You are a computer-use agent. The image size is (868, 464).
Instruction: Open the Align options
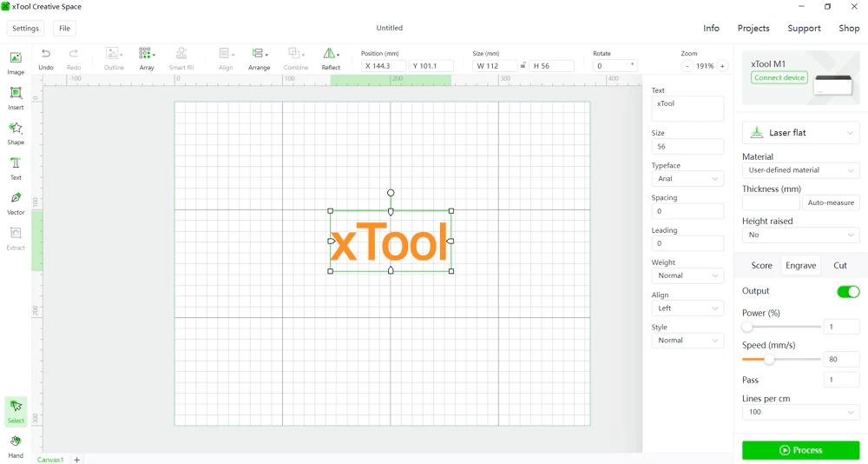pyautogui.click(x=226, y=59)
